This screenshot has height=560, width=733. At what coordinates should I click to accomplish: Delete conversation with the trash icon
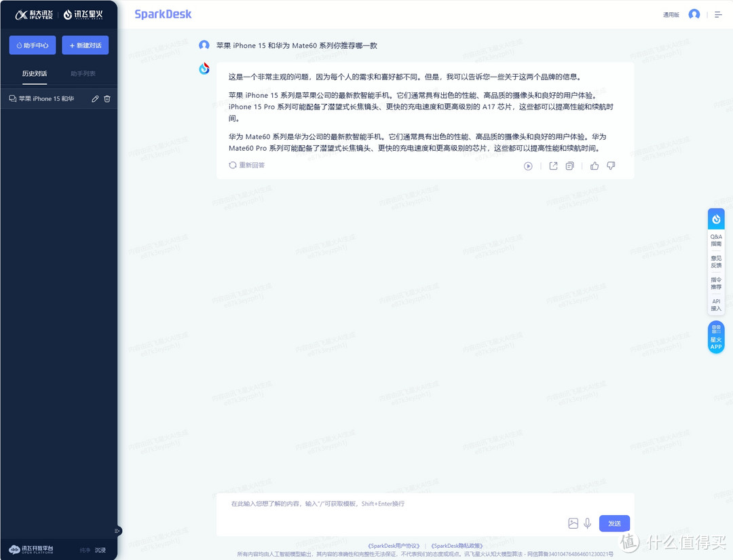click(x=107, y=98)
